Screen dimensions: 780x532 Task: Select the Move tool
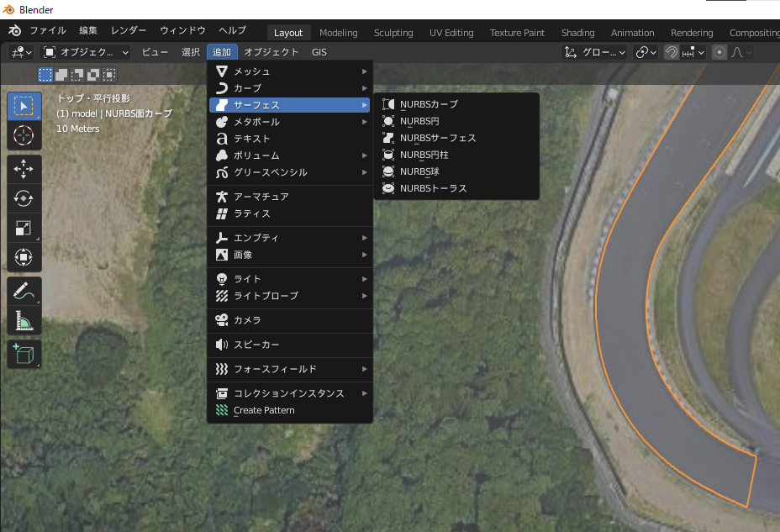coord(24,169)
